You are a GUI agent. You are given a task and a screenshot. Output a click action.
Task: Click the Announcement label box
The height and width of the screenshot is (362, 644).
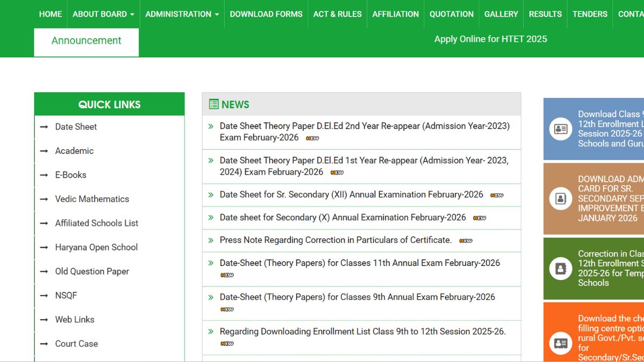[86, 41]
